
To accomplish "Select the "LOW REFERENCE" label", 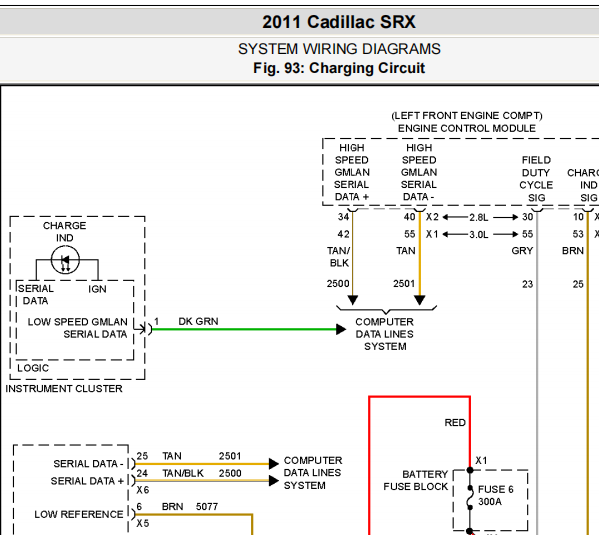I will [79, 514].
